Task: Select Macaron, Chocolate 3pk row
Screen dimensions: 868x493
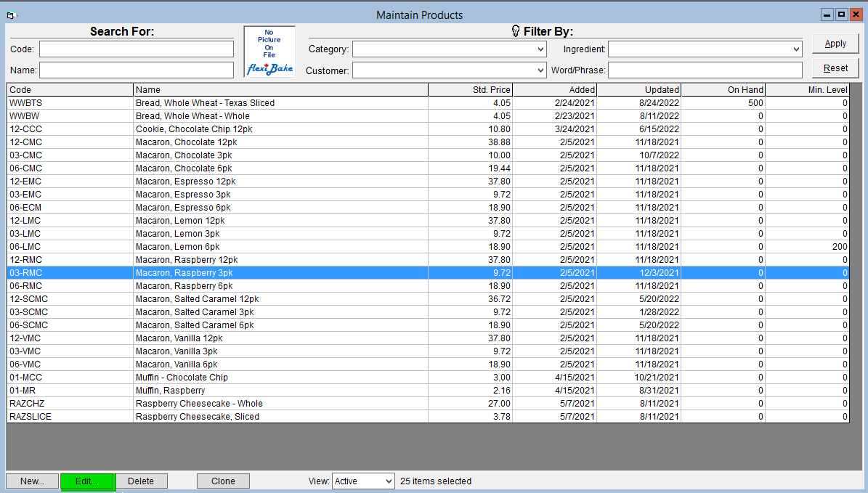Action: tap(428, 155)
